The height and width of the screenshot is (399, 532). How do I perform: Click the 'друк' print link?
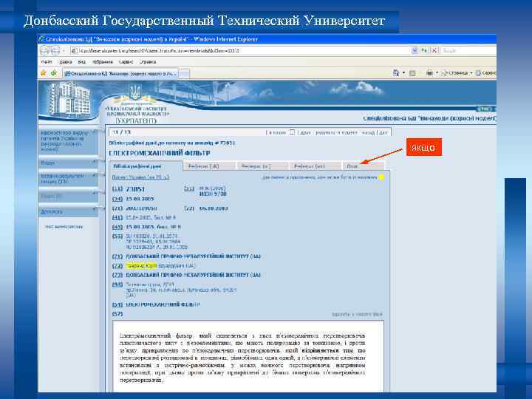click(305, 133)
